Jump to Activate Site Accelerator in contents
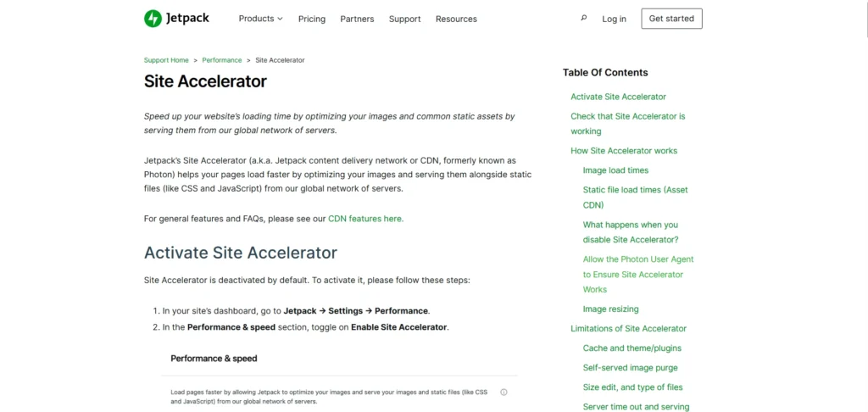Screen dimensions: 868x412 [x=618, y=97]
